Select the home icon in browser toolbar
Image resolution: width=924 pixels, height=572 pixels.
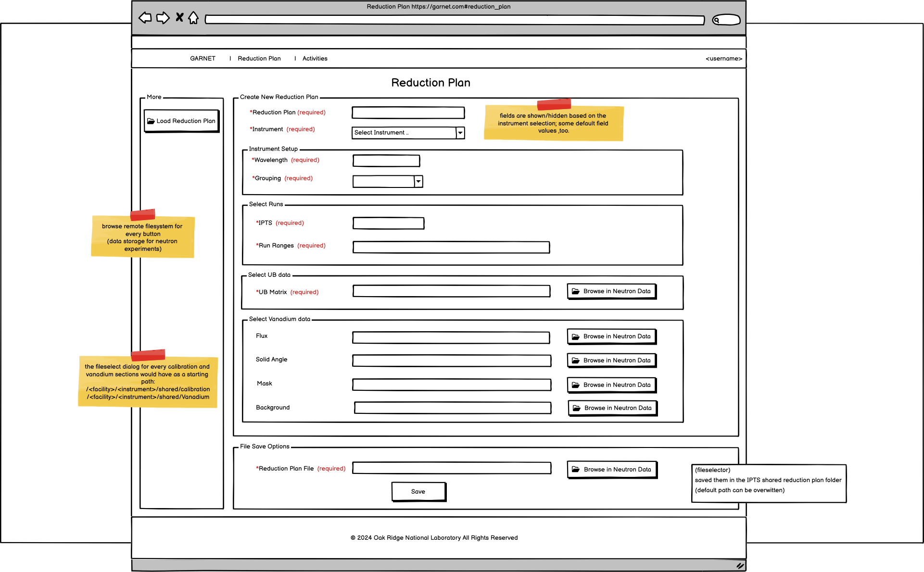coord(193,17)
